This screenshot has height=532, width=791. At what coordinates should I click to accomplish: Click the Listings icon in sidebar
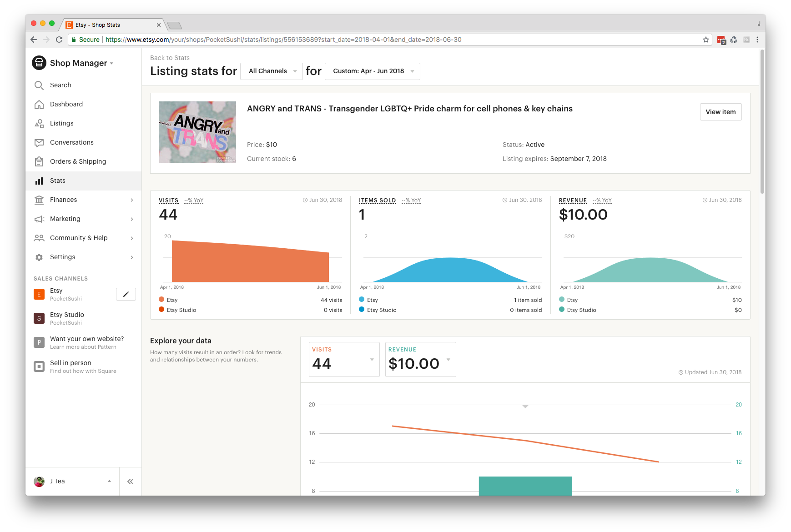coord(39,123)
